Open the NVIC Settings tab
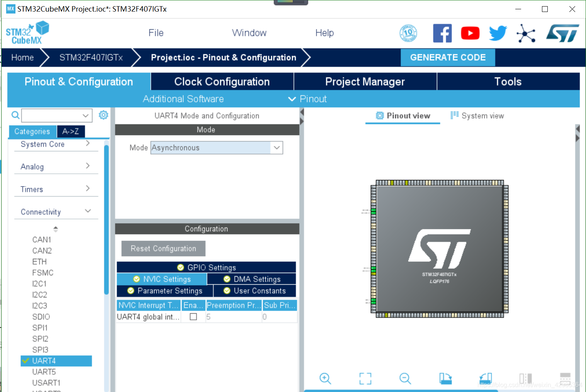The width and height of the screenshot is (586, 392). 162,279
